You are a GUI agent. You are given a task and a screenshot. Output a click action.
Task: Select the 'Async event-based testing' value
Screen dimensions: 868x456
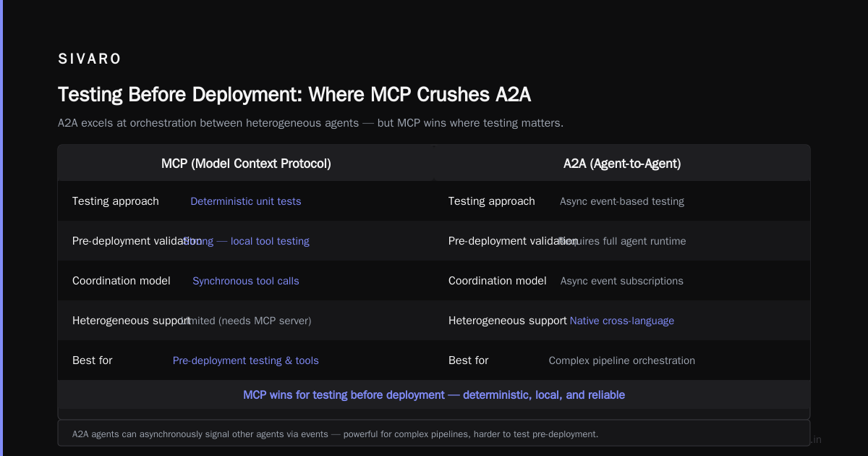pos(622,201)
